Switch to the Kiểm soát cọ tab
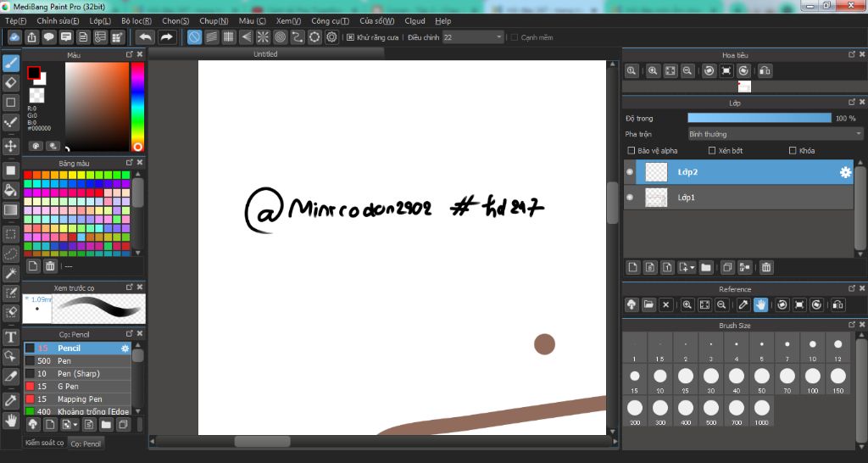 point(44,443)
